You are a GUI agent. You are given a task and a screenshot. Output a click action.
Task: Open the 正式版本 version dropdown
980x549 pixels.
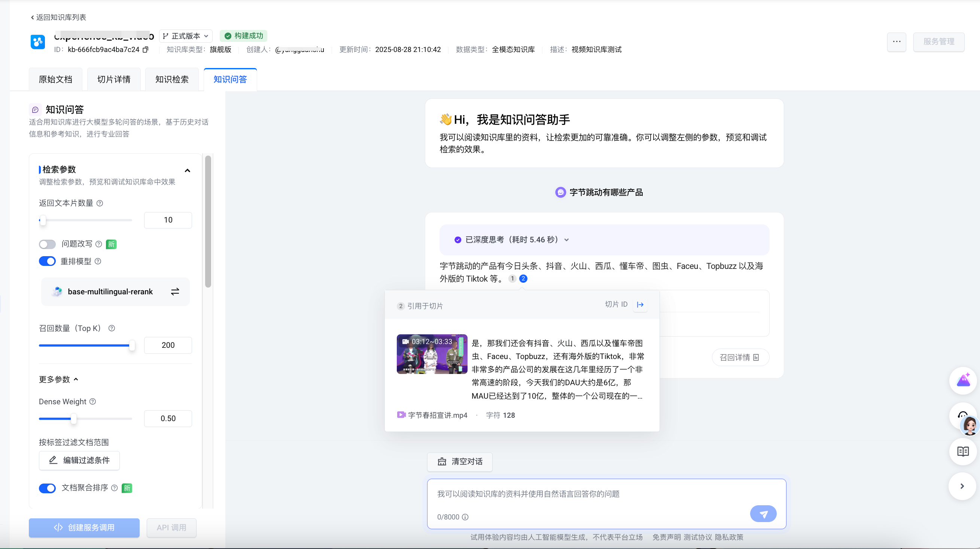186,36
